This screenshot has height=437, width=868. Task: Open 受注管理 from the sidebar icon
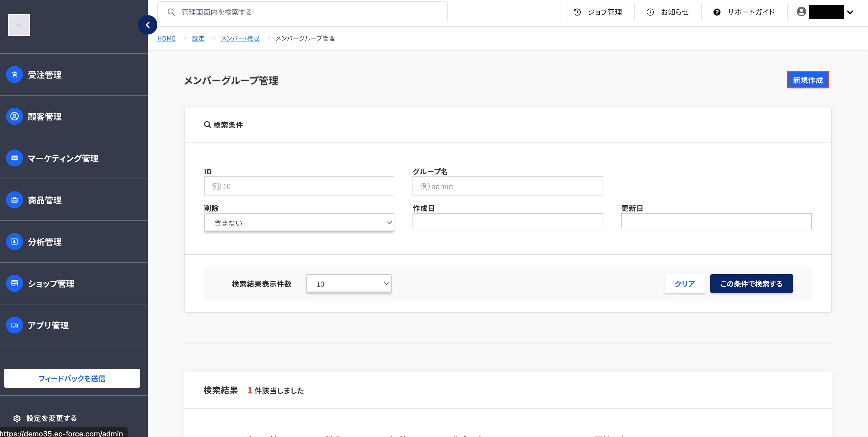tap(14, 74)
